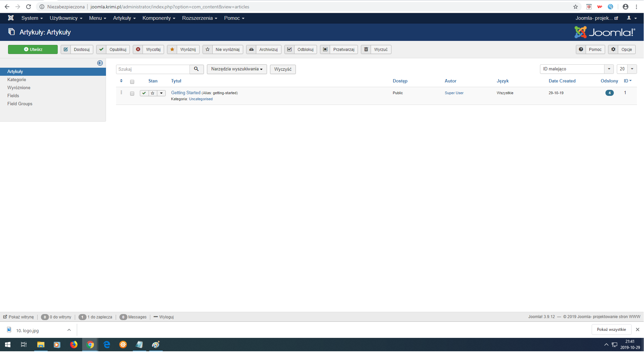
Task: Open the list limit 20 dropdown
Action: (x=627, y=69)
